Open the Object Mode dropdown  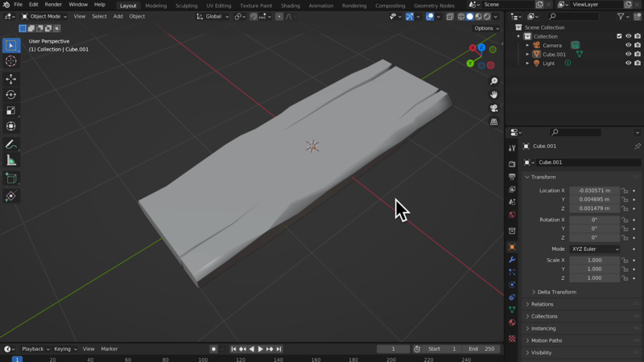coord(44,16)
